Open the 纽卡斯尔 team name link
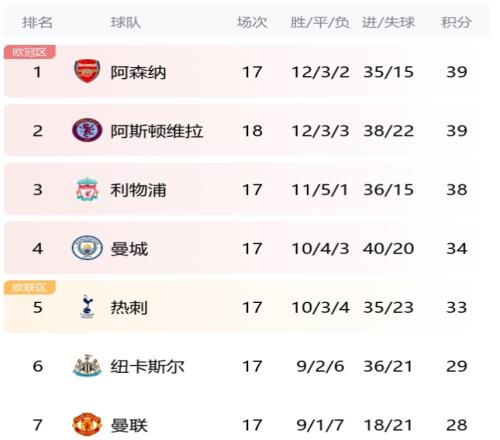 [147, 366]
